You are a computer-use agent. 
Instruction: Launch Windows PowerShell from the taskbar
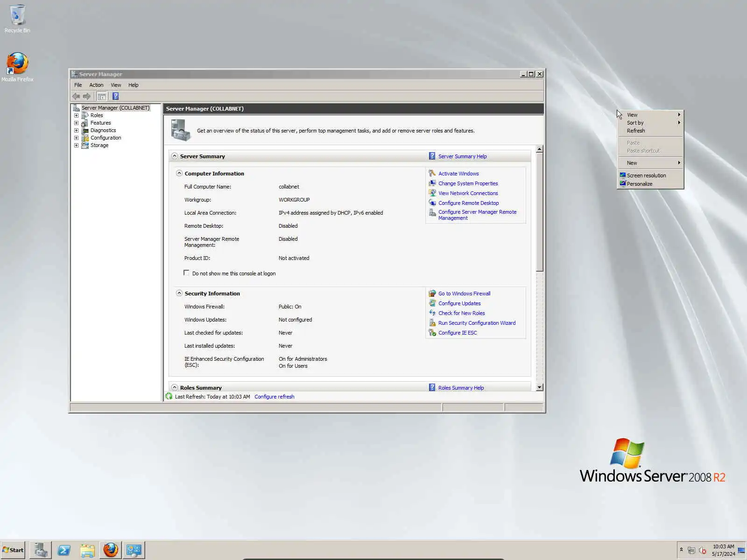(x=64, y=550)
